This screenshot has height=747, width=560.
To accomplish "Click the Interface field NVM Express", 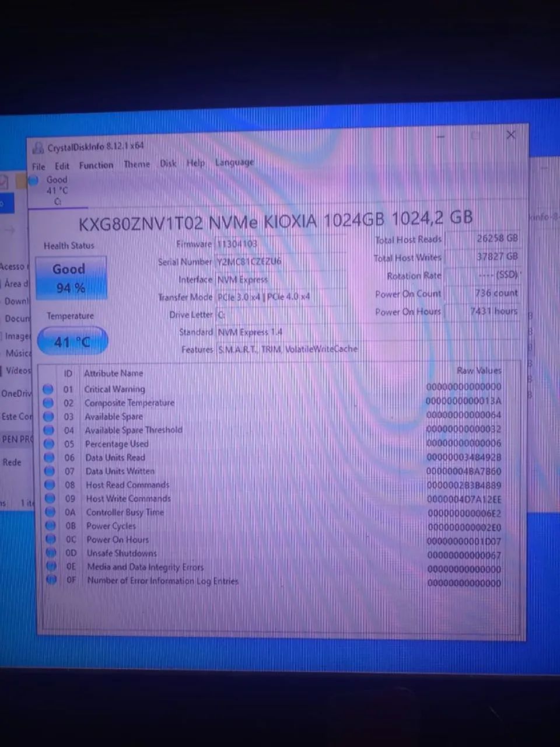I will coord(281,280).
